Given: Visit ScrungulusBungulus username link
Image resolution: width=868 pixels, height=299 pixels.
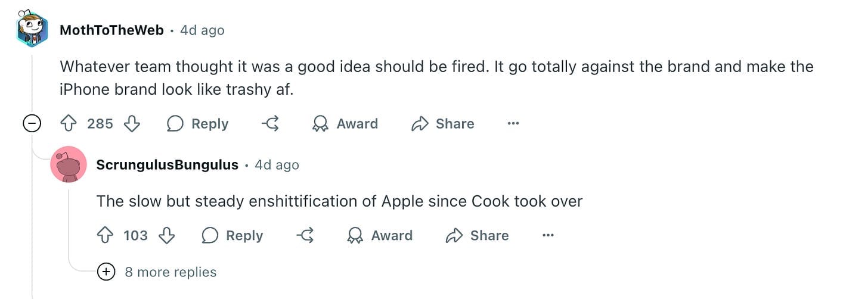Looking at the screenshot, I should [167, 165].
